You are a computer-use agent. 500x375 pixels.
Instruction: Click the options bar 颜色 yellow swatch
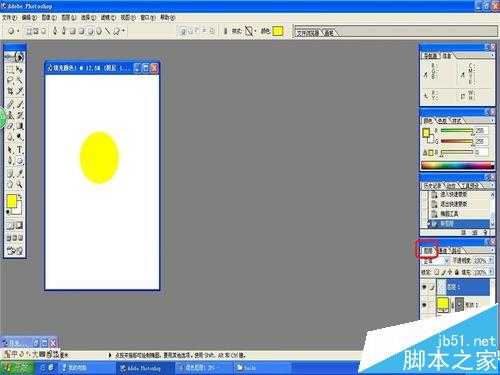(x=278, y=31)
